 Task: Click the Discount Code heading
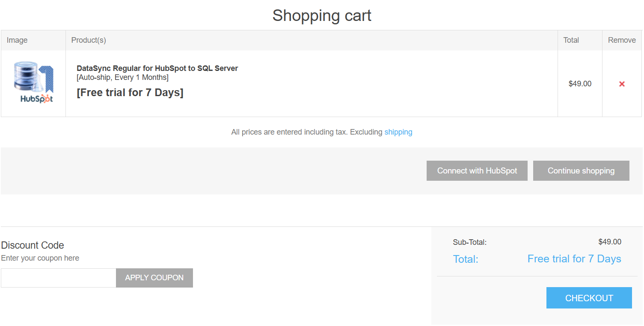tap(33, 245)
